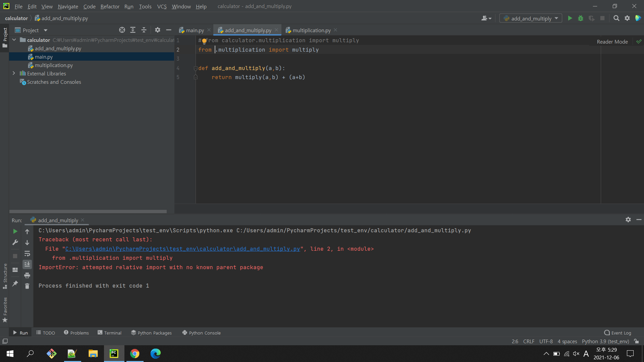This screenshot has height=362, width=644.
Task: Open Project view dropdown arrow
Action: [x=46, y=30]
